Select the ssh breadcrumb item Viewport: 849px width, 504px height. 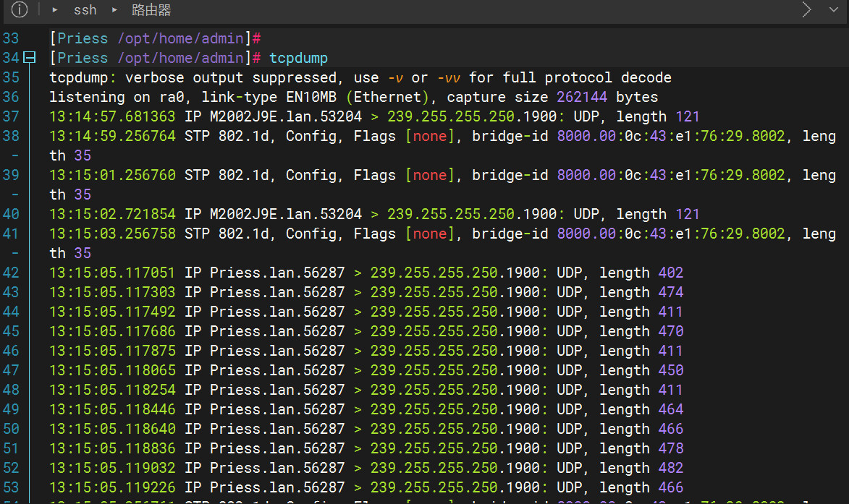85,9
